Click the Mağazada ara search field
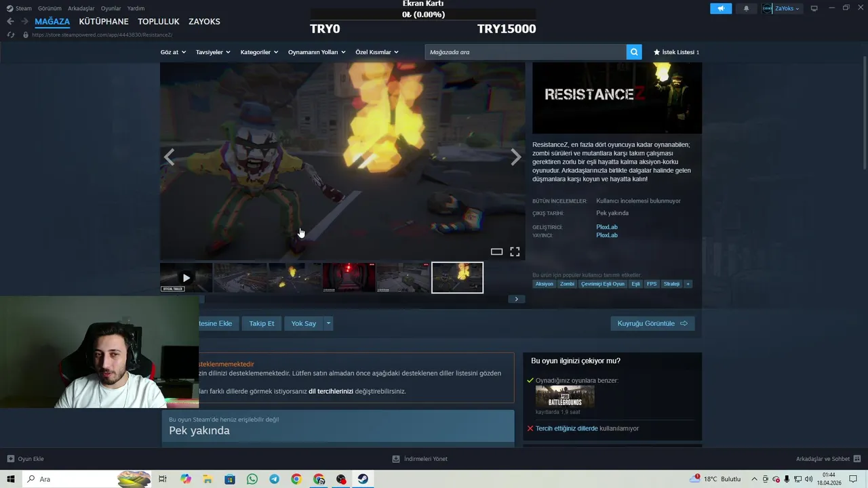The height and width of the screenshot is (488, 868). (x=526, y=52)
